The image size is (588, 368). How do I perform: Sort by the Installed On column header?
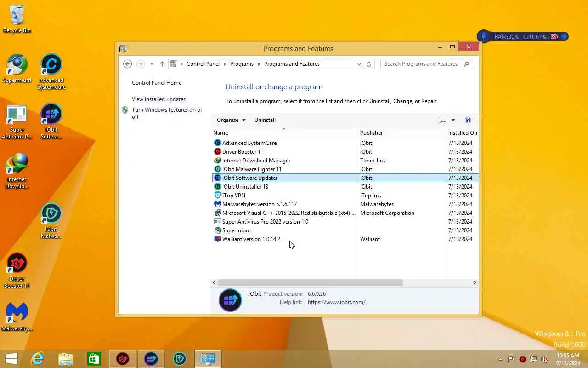click(x=462, y=133)
